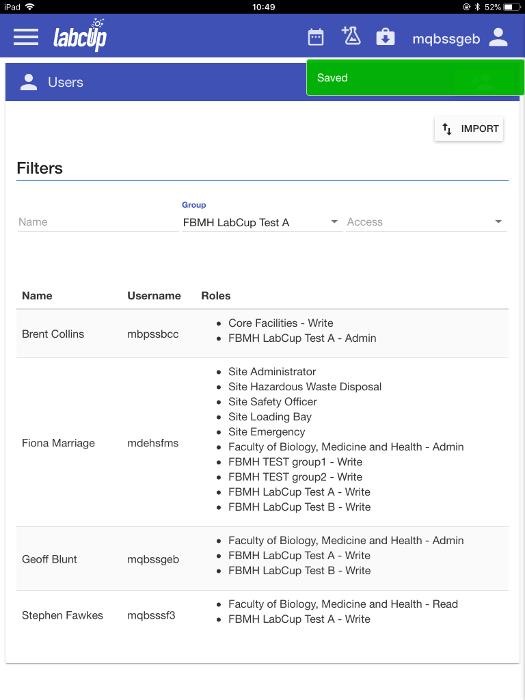Open the Stephen Fawkes user row

click(x=262, y=614)
